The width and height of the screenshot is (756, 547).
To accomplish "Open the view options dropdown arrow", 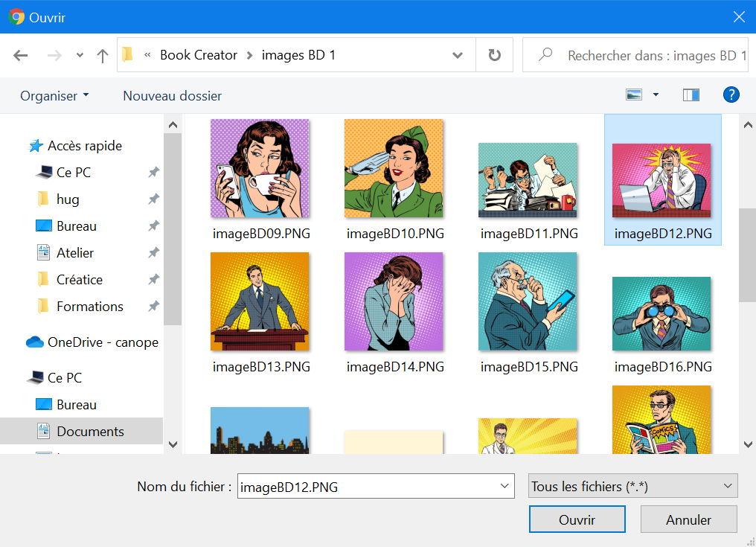I will tap(656, 95).
